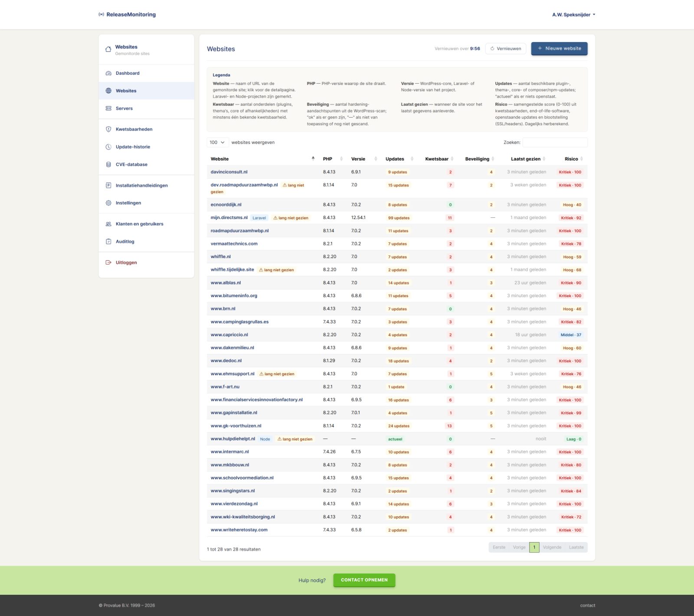The image size is (694, 616).
Task: Click pagination page 1 button
Action: click(x=534, y=547)
